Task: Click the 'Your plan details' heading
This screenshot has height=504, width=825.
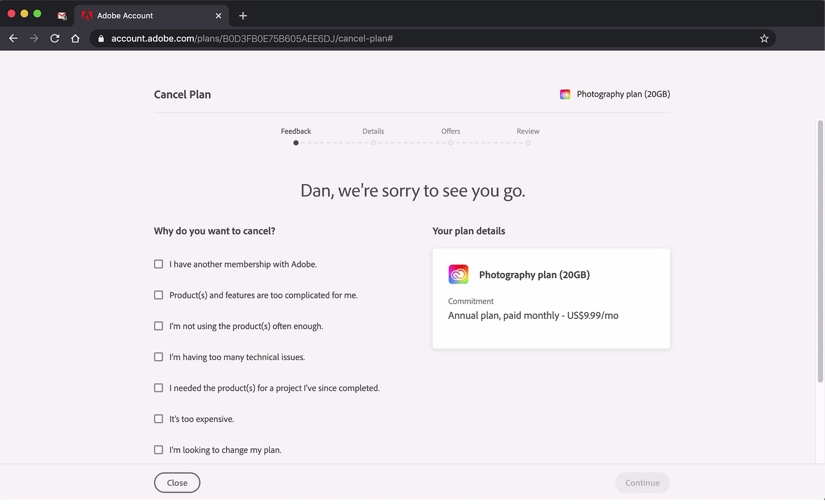Action: tap(469, 231)
